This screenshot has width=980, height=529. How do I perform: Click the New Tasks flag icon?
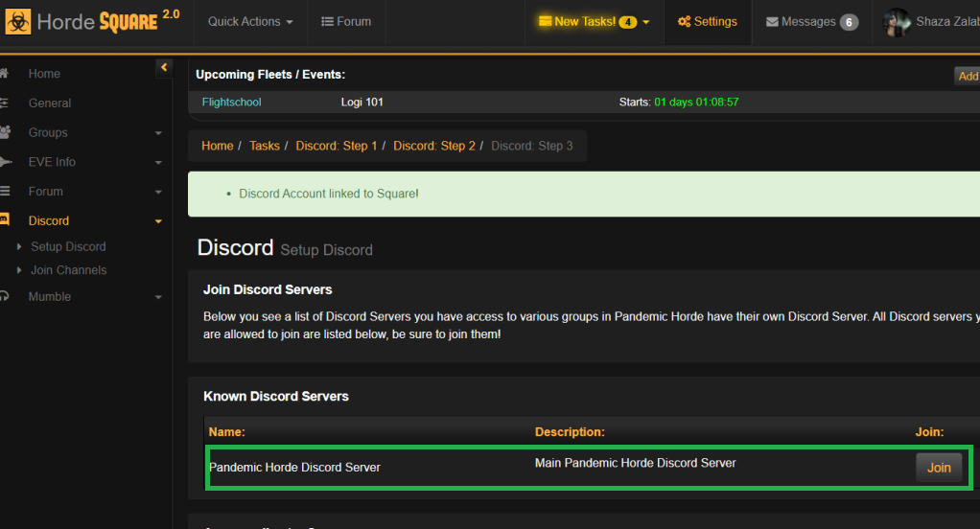point(545,21)
